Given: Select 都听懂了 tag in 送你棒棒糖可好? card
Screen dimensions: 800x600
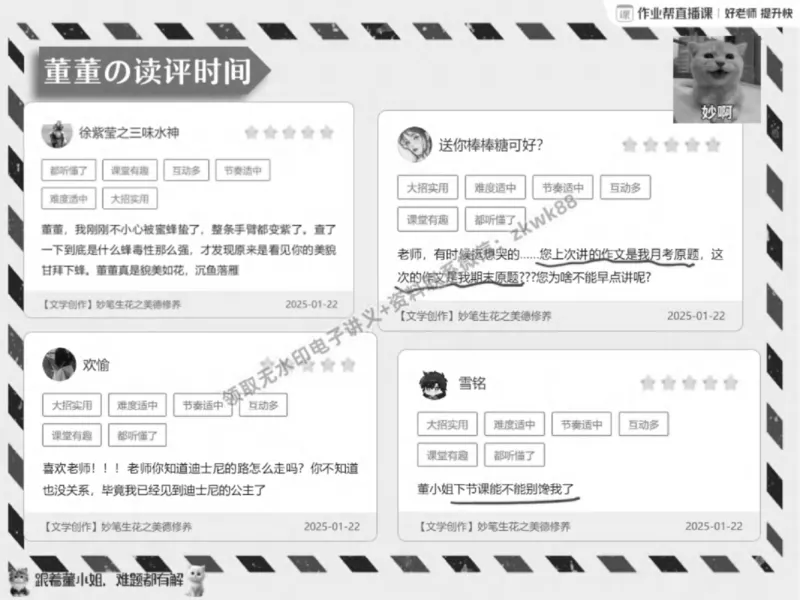Looking at the screenshot, I should click(495, 219).
